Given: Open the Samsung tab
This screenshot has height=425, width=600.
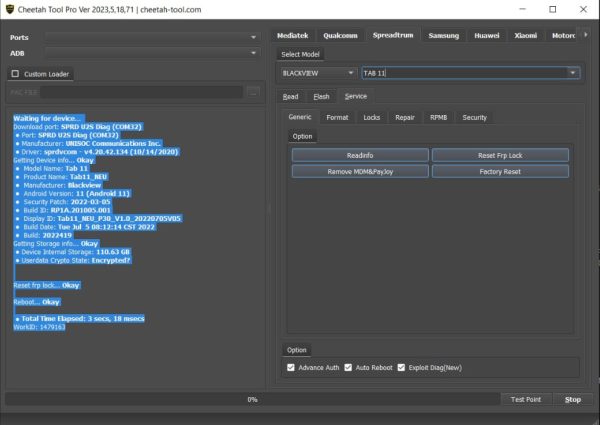Looking at the screenshot, I should click(x=443, y=36).
